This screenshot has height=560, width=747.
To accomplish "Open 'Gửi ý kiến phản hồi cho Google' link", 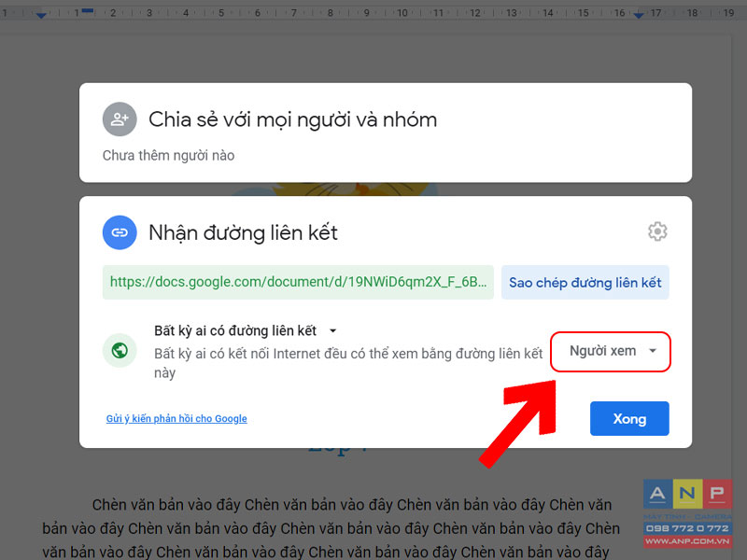I will 176,418.
